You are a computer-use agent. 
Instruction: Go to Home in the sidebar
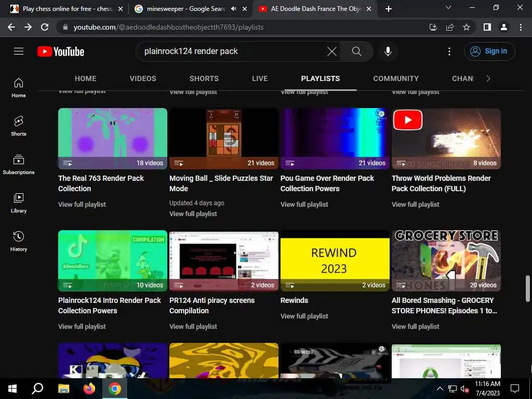(x=19, y=88)
